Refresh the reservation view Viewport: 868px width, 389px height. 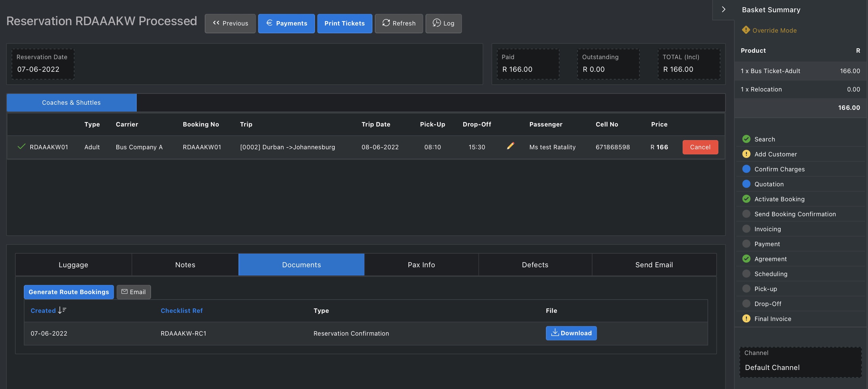[x=398, y=23]
